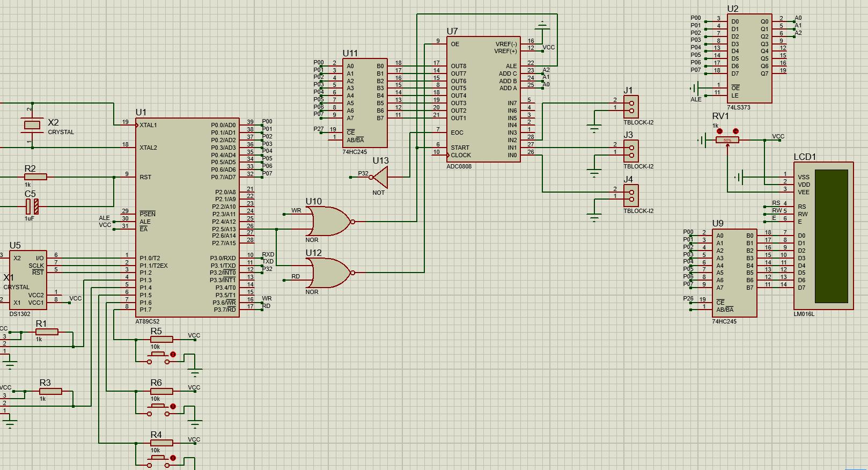Click the 74LS373 part label
Screen dimensions: 868x470
point(739,107)
